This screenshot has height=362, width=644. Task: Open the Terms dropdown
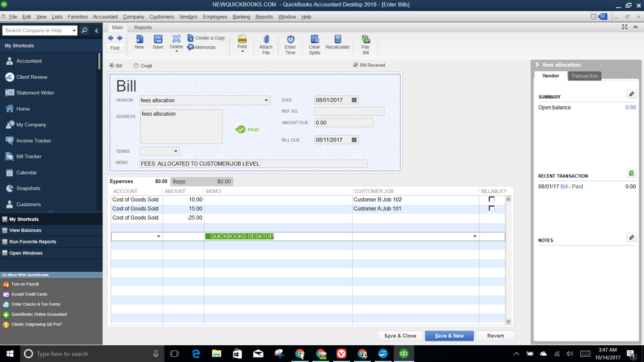coord(175,151)
